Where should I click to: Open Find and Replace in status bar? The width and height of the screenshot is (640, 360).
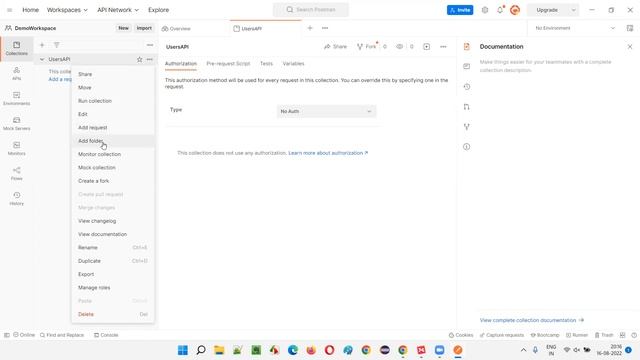coord(62,335)
